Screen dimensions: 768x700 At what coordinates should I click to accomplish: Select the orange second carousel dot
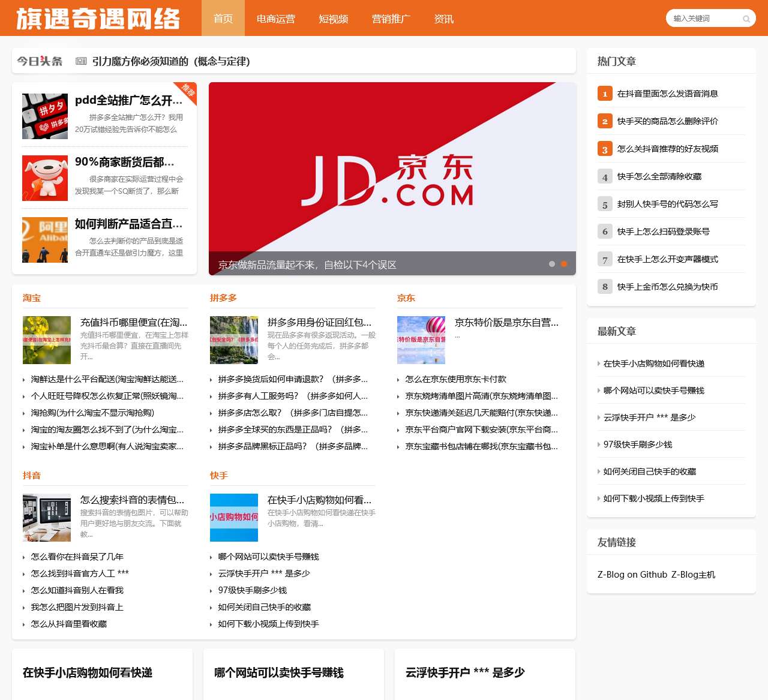[x=564, y=264]
